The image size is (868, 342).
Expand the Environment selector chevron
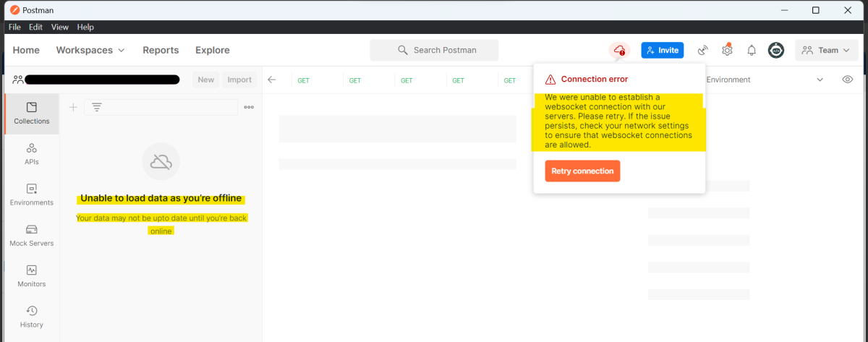(x=820, y=80)
